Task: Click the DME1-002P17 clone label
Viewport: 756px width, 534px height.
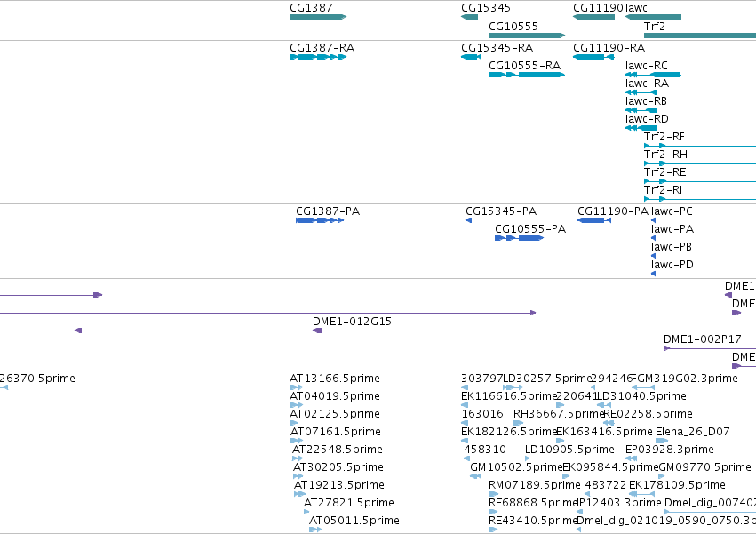Action: (x=703, y=339)
